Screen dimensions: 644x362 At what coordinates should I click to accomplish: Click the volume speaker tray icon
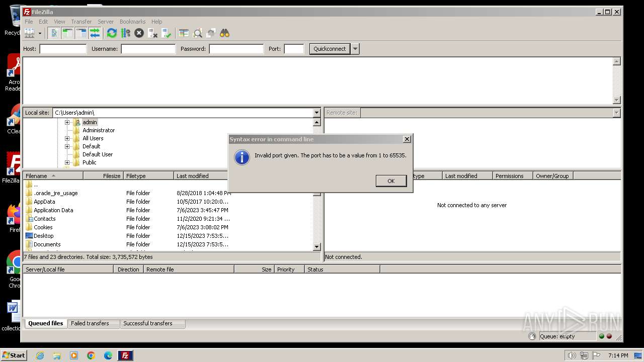(572, 355)
